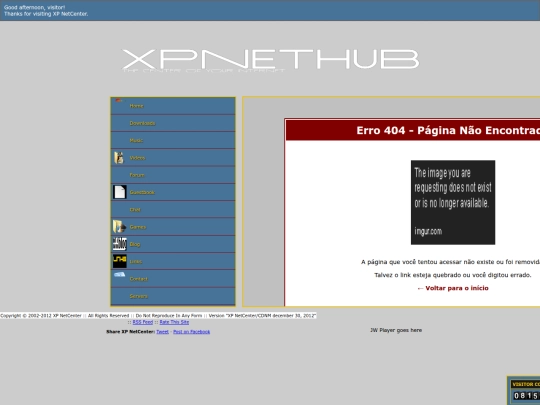Click the visitor counter widget

[523, 391]
